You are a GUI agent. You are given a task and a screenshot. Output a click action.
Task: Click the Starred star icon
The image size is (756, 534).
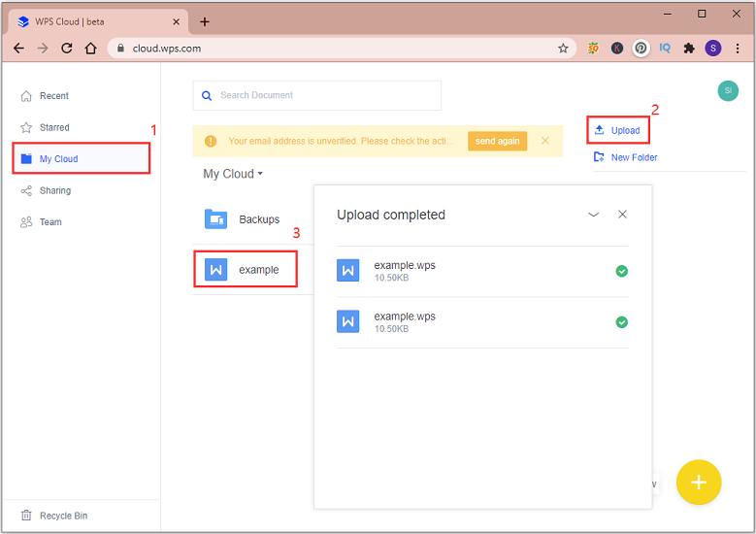pyautogui.click(x=26, y=127)
